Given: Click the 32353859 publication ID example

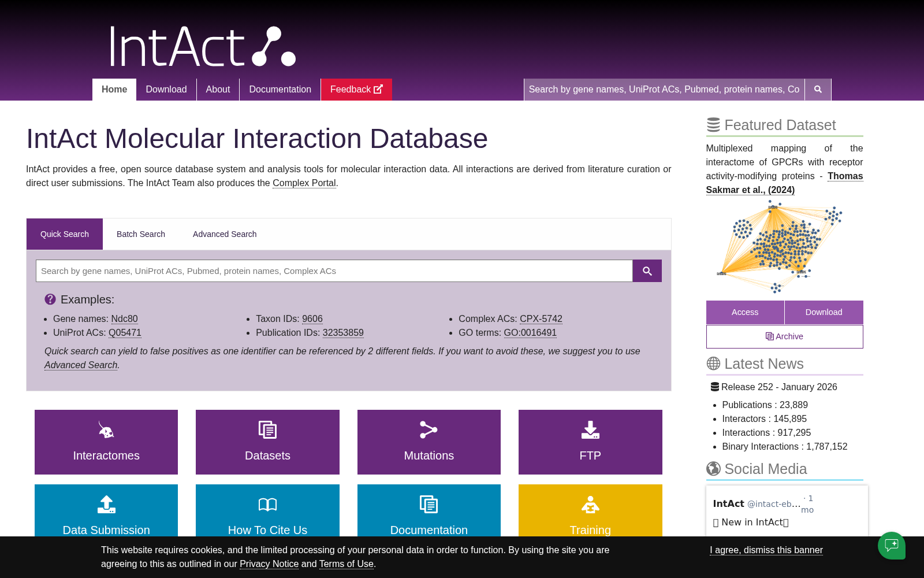Looking at the screenshot, I should (x=343, y=333).
